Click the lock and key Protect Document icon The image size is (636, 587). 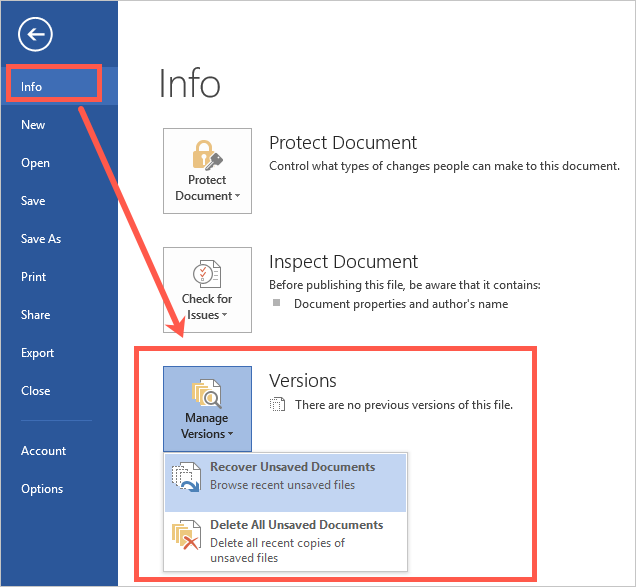point(207,153)
